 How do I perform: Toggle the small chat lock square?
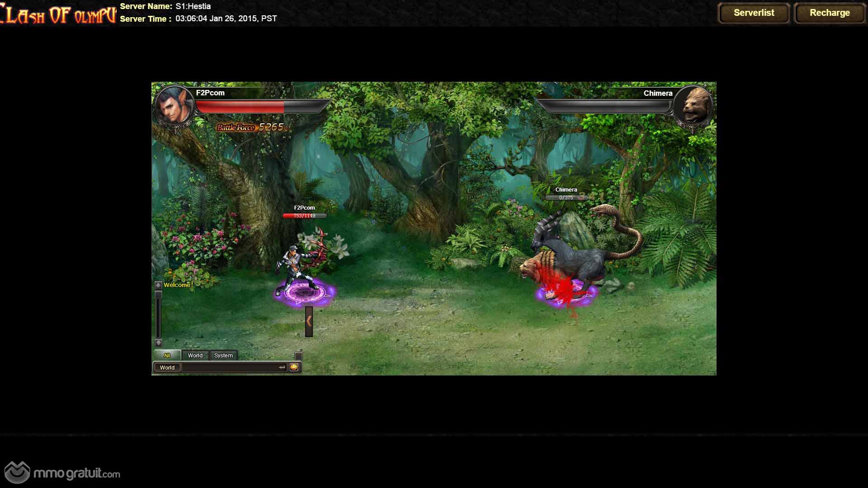[x=298, y=355]
